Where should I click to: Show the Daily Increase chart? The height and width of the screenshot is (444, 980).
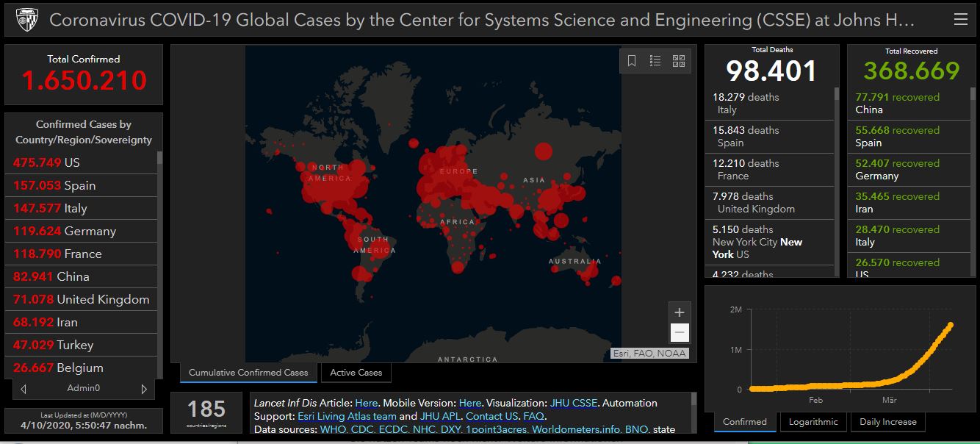tap(887, 422)
